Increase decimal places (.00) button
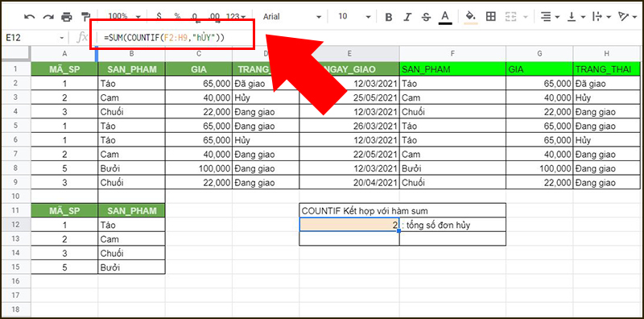Viewport: 644px width, 319px height. (214, 17)
